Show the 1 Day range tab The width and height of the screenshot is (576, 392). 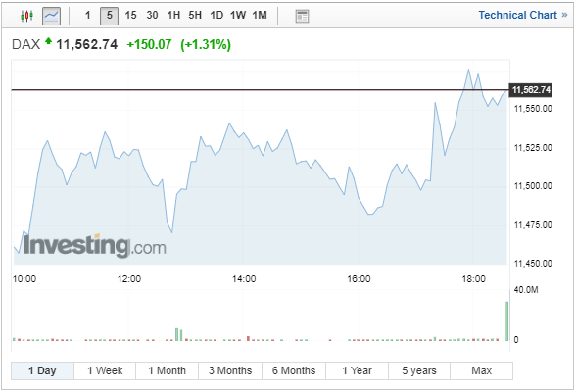click(43, 370)
